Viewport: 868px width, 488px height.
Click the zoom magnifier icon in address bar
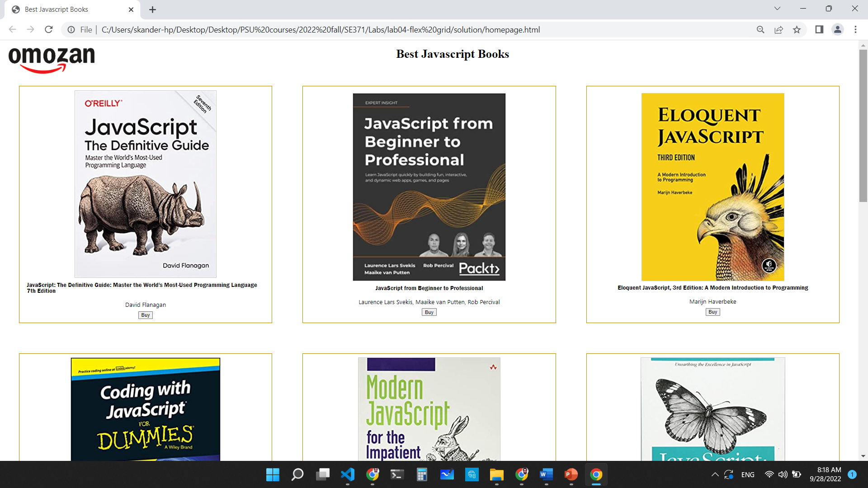tap(760, 30)
